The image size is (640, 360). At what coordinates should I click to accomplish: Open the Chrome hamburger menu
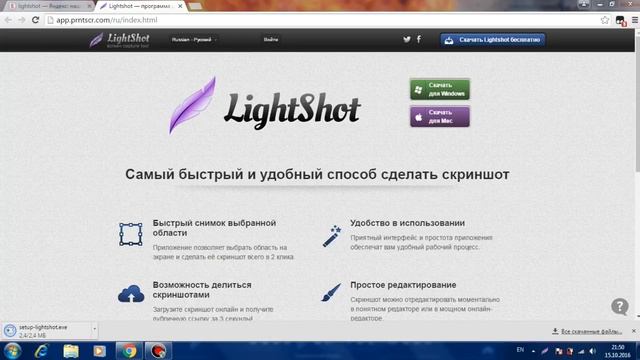(x=635, y=20)
